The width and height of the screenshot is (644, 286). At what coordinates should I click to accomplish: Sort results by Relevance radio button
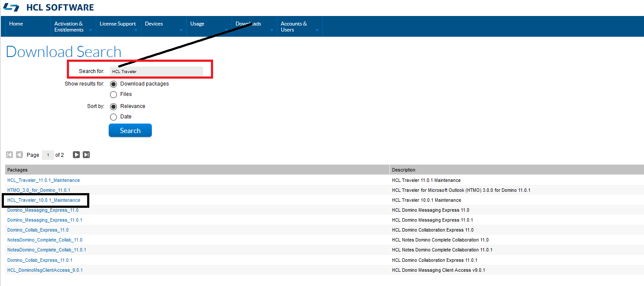click(x=113, y=106)
